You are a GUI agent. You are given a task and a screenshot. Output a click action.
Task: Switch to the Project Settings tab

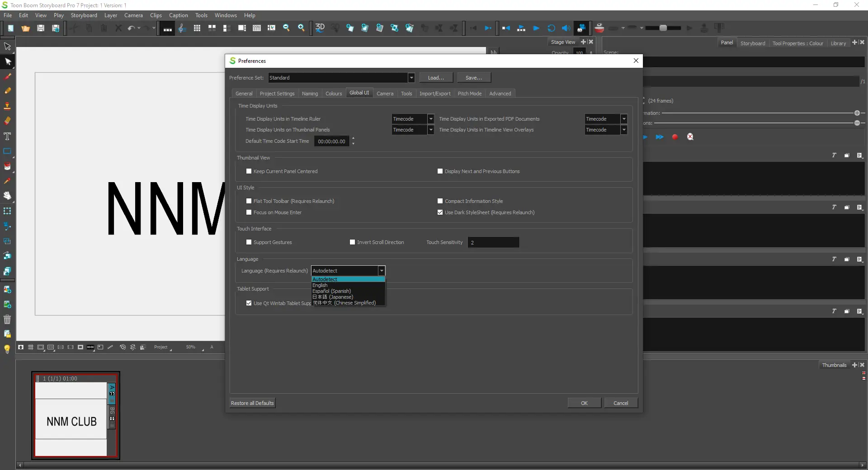(277, 94)
